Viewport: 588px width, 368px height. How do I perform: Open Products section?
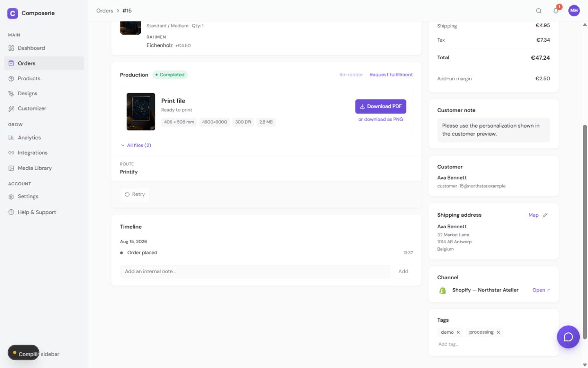point(44,79)
